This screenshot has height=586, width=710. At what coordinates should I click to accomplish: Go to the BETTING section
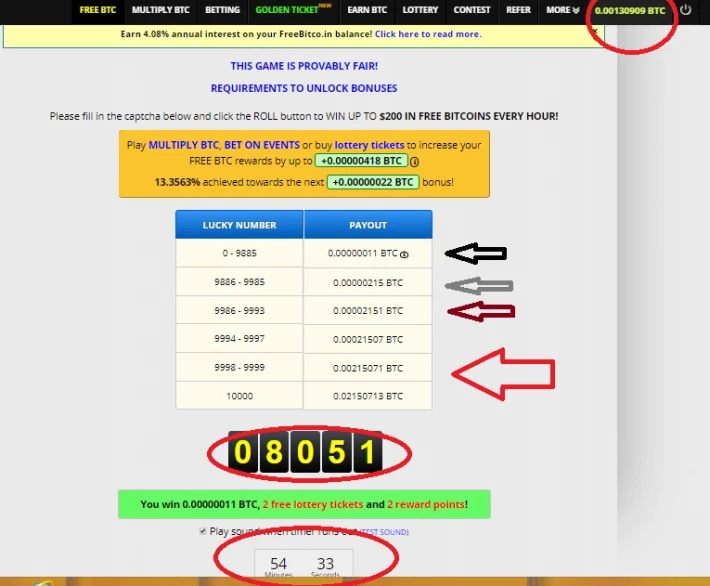pos(222,10)
